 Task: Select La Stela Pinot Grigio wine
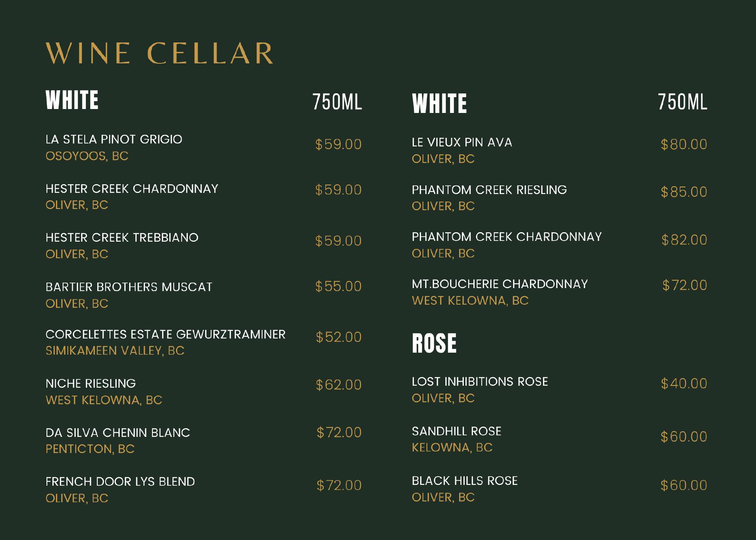coord(114,139)
